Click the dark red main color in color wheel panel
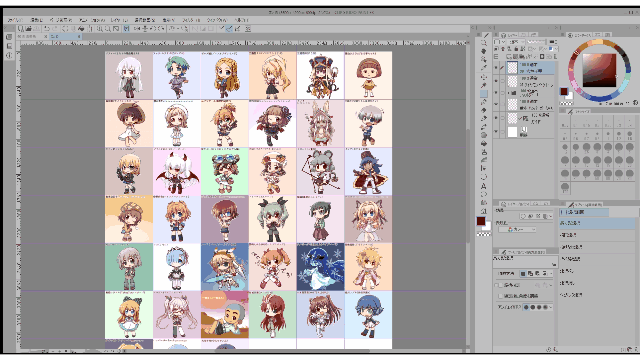The width and height of the screenshot is (640, 360). click(x=564, y=91)
